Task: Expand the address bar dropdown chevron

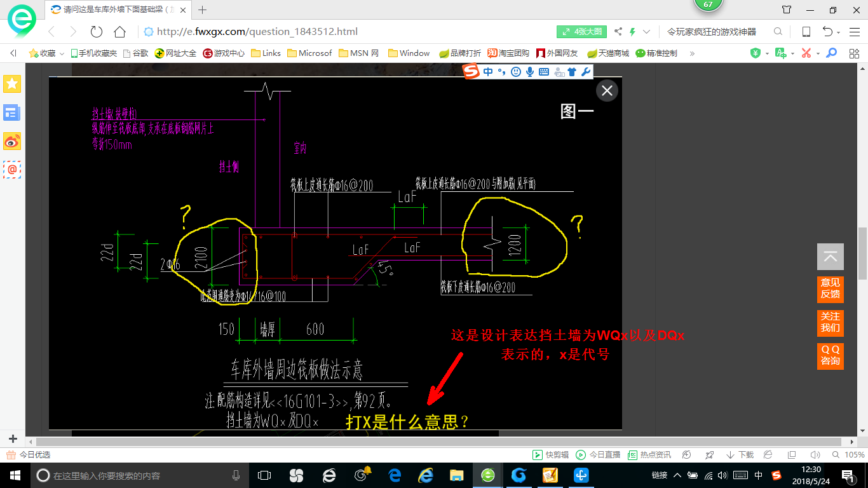Action: [x=647, y=32]
